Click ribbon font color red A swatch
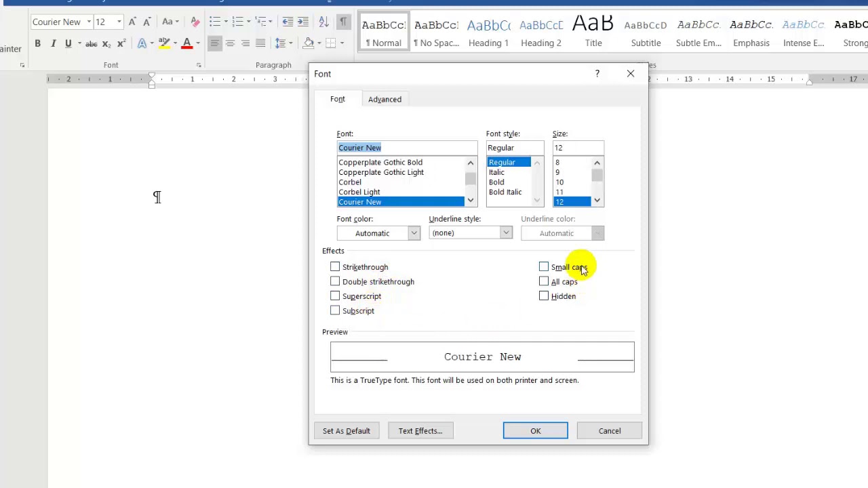Viewport: 868px width, 488px height. 186,43
